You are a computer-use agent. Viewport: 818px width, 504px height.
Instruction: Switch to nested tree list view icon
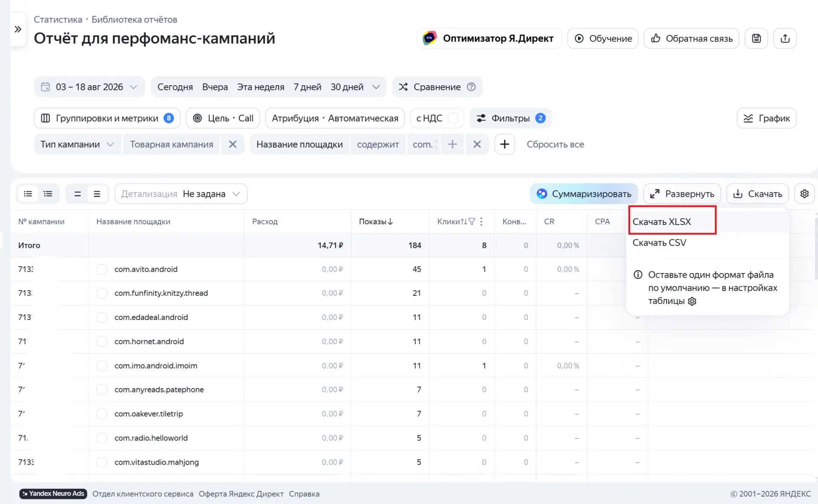(48, 194)
